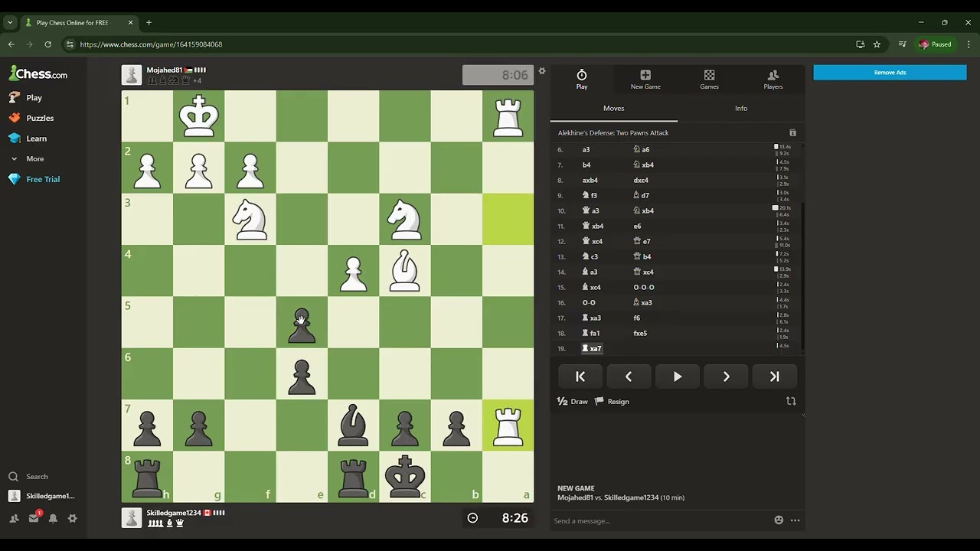Switch to the Info tab
The width and height of the screenshot is (980, 551).
(741, 109)
